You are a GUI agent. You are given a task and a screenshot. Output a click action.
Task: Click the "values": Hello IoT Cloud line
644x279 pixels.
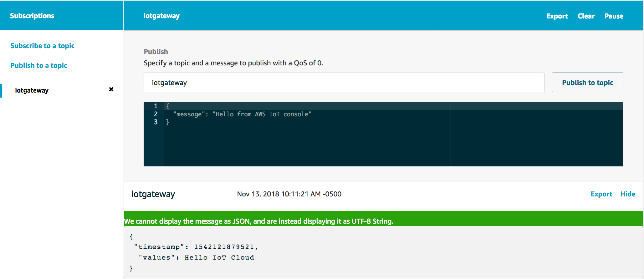[x=196, y=257]
